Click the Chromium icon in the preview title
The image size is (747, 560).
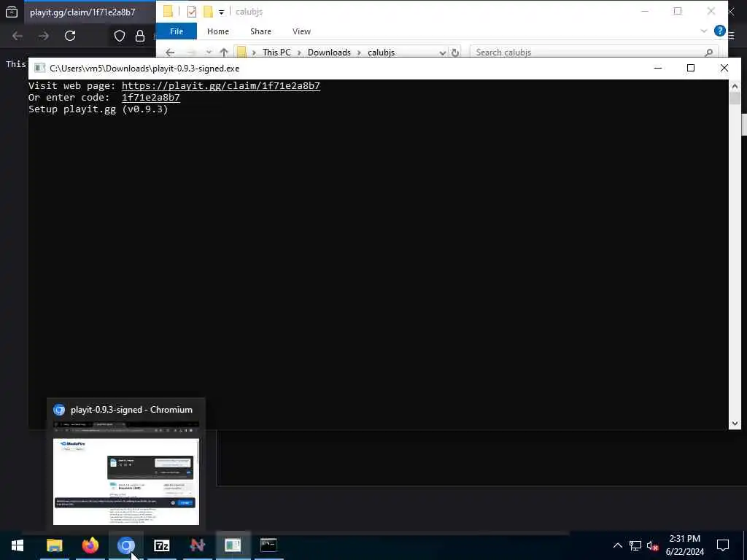point(59,410)
